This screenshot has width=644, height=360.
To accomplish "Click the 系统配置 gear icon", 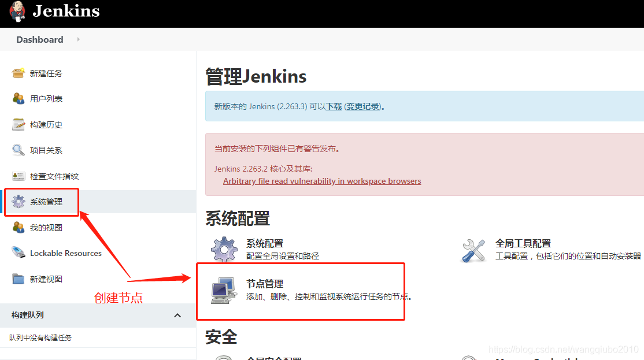I will click(x=224, y=249).
